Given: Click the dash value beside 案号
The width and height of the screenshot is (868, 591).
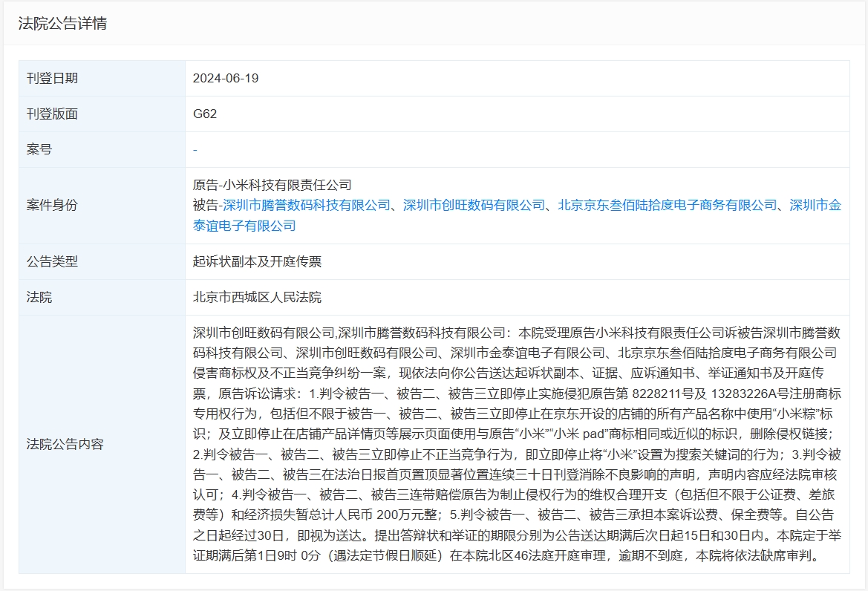Looking at the screenshot, I should pos(195,150).
